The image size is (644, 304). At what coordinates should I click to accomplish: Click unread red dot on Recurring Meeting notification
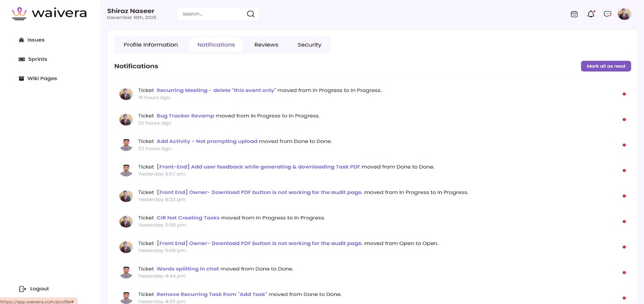[624, 94]
